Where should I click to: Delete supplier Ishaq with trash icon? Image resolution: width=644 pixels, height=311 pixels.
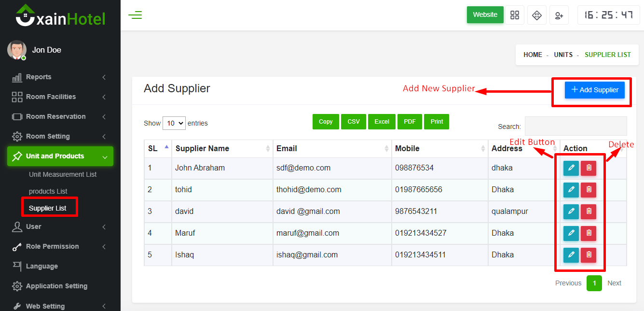(589, 255)
